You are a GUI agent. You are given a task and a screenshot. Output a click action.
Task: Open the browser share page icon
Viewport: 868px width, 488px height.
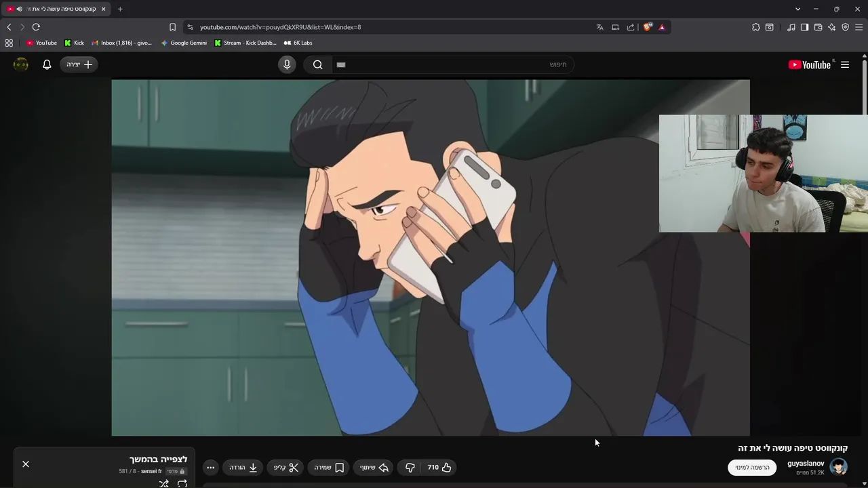click(x=631, y=27)
